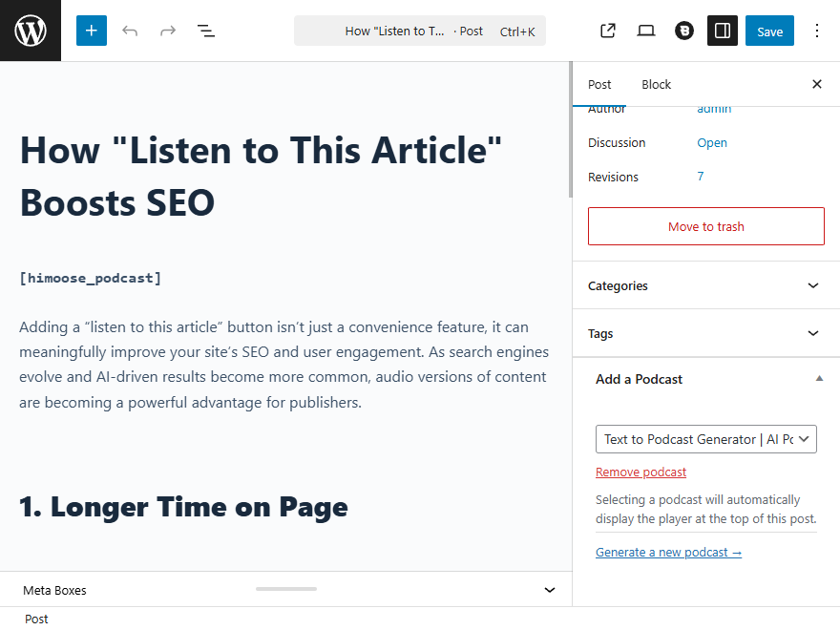Open the Text to Podcast Generator dropdown
Viewport: 840px width, 630px height.
pyautogui.click(x=705, y=438)
